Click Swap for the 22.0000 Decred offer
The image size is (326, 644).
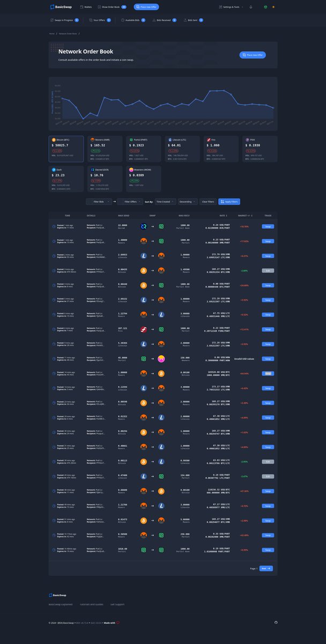coord(268,226)
